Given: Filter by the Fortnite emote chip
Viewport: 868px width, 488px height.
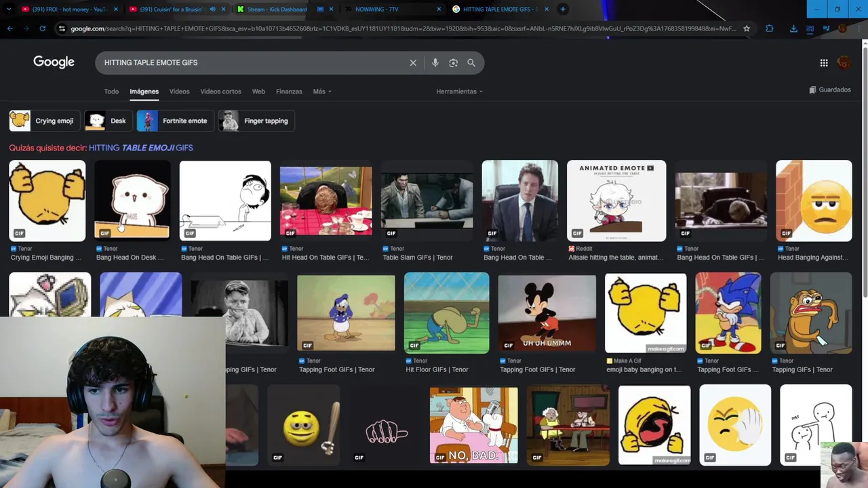Looking at the screenshot, I should pos(176,121).
